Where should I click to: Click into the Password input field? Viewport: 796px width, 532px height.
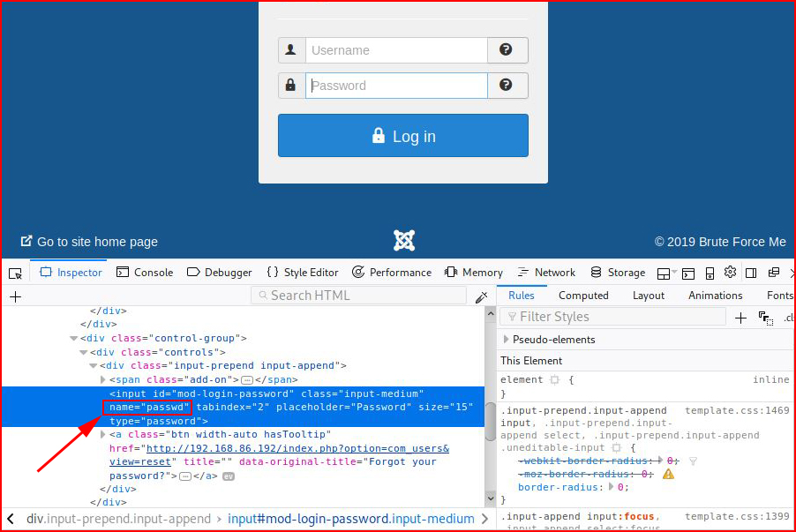click(396, 86)
